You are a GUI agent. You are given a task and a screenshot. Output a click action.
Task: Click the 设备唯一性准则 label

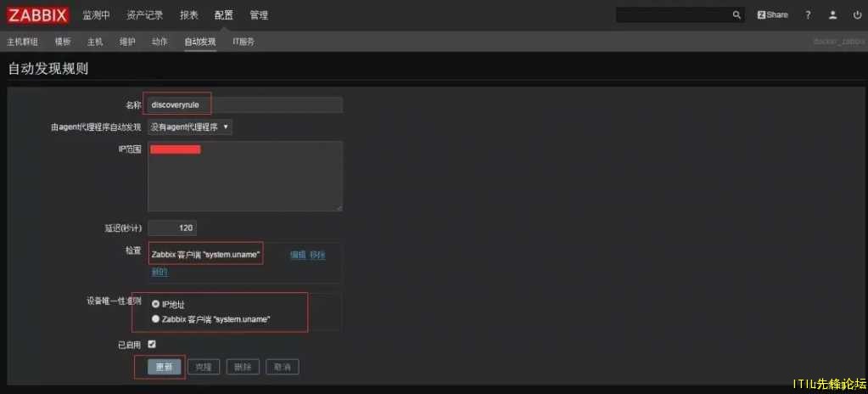(114, 301)
